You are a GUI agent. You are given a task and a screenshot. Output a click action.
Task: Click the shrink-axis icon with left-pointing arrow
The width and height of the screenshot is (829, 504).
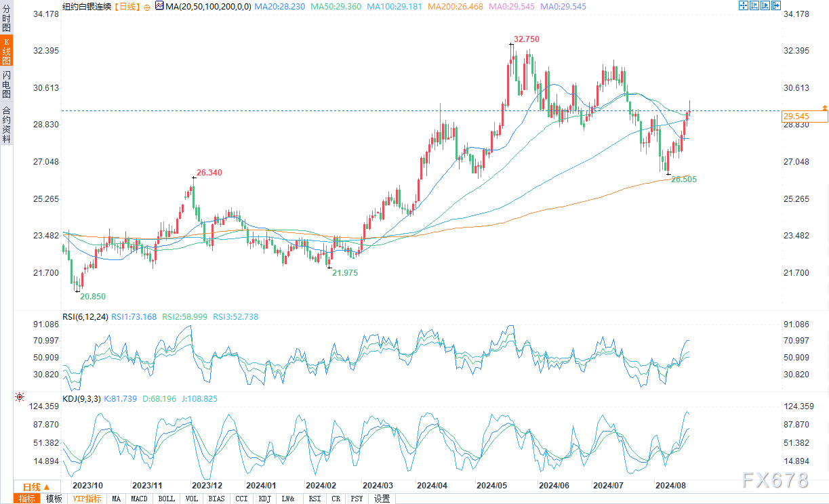(754, 5)
